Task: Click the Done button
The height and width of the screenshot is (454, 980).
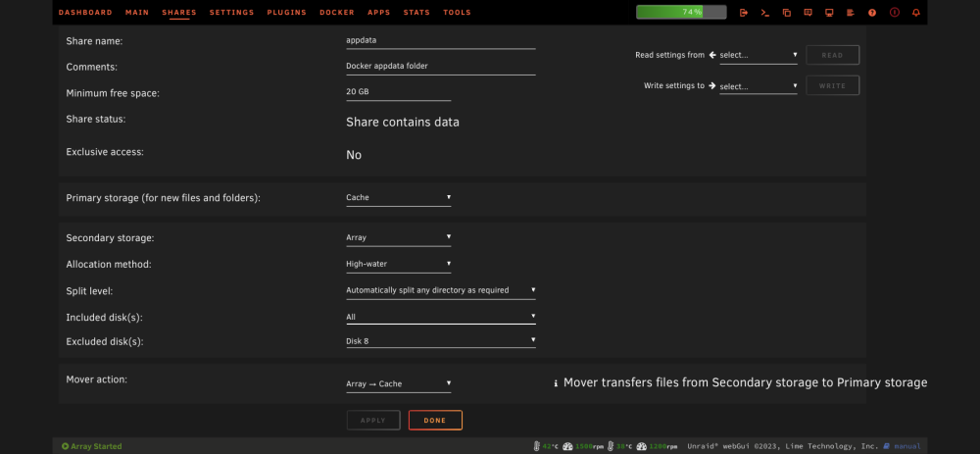Action: point(435,421)
